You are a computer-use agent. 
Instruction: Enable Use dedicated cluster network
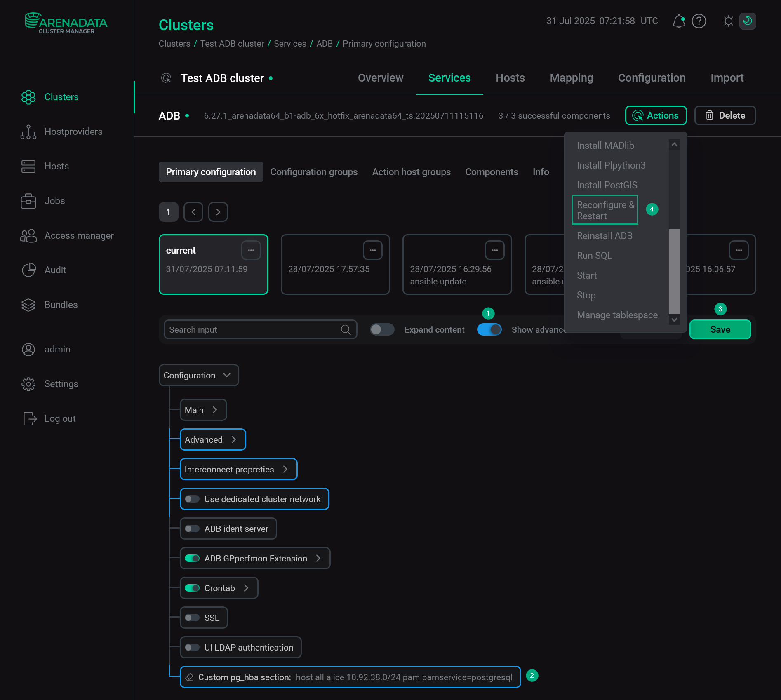(x=192, y=499)
